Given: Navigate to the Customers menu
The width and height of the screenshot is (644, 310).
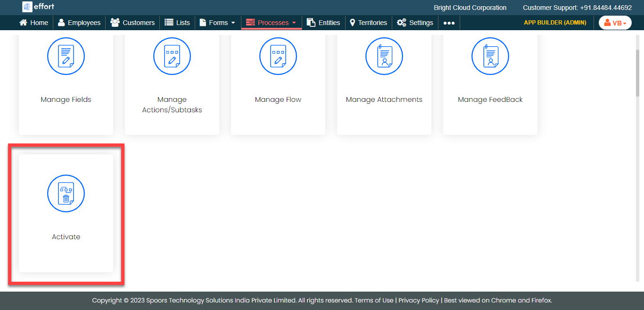Looking at the screenshot, I should pyautogui.click(x=132, y=23).
